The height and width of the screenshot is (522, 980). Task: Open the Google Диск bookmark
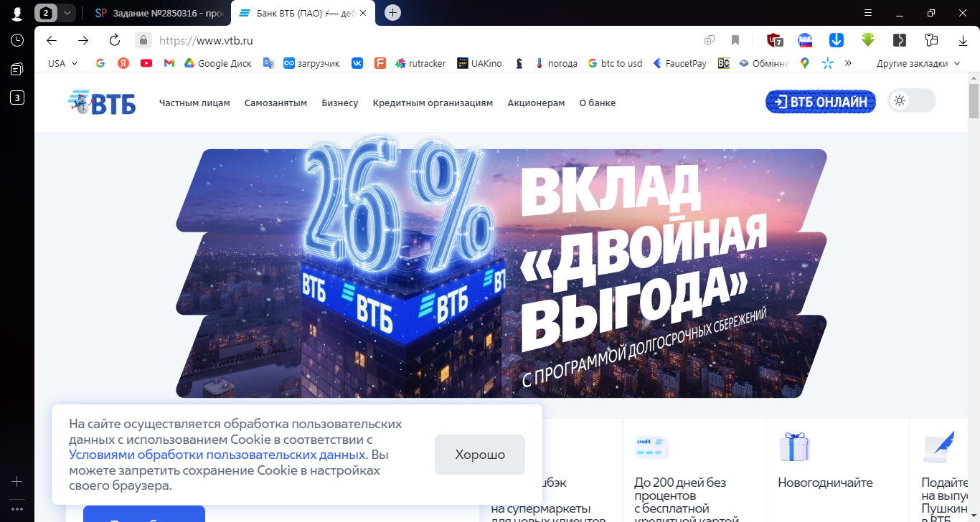(x=218, y=63)
